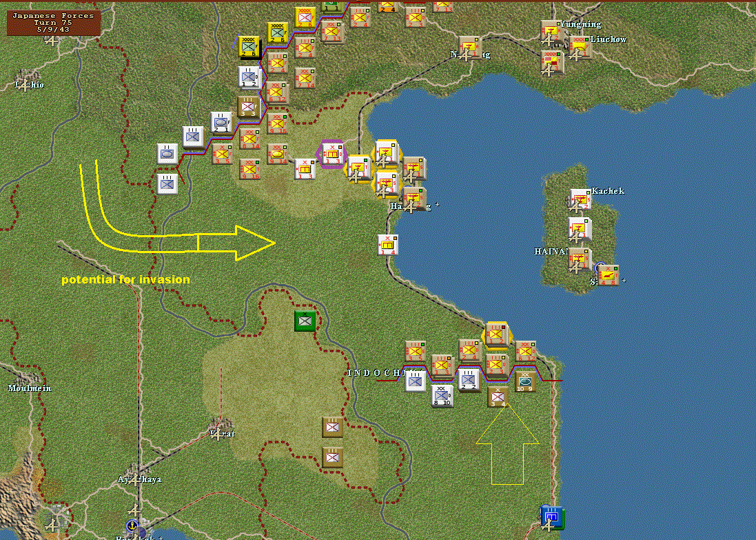Select the 3 5 brigade with the F marking
Screen dimensions: 756x540
pyautogui.click(x=222, y=154)
